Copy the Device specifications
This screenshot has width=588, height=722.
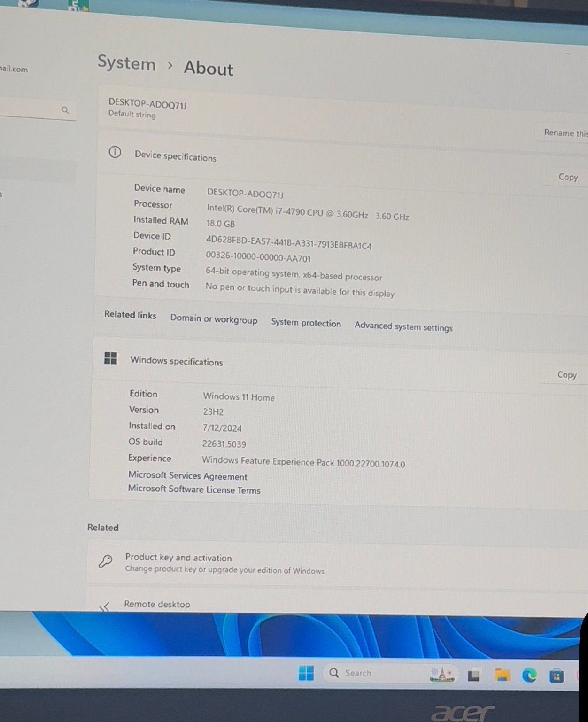(568, 177)
